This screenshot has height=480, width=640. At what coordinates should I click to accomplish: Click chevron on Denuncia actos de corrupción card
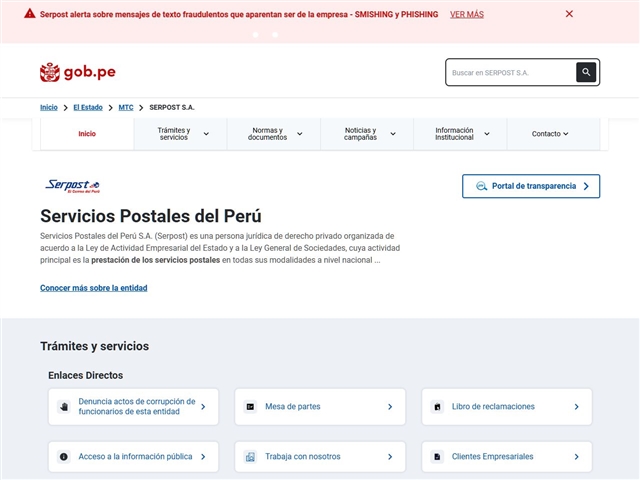(203, 407)
